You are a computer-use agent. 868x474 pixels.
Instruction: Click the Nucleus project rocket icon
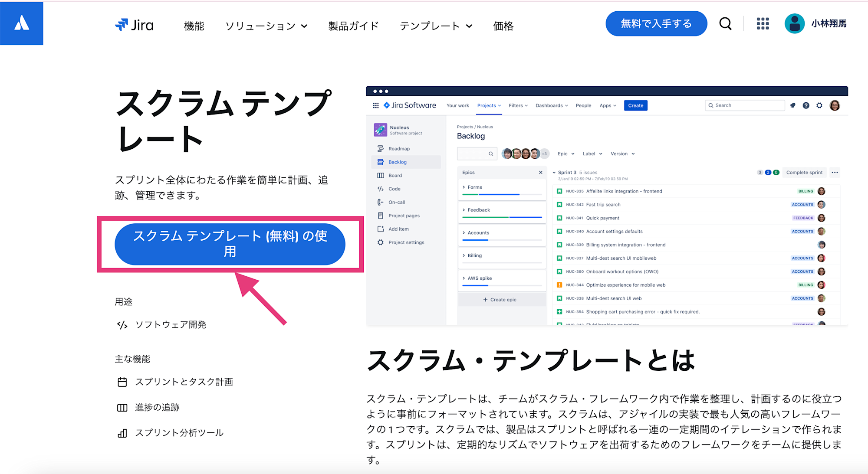380,130
